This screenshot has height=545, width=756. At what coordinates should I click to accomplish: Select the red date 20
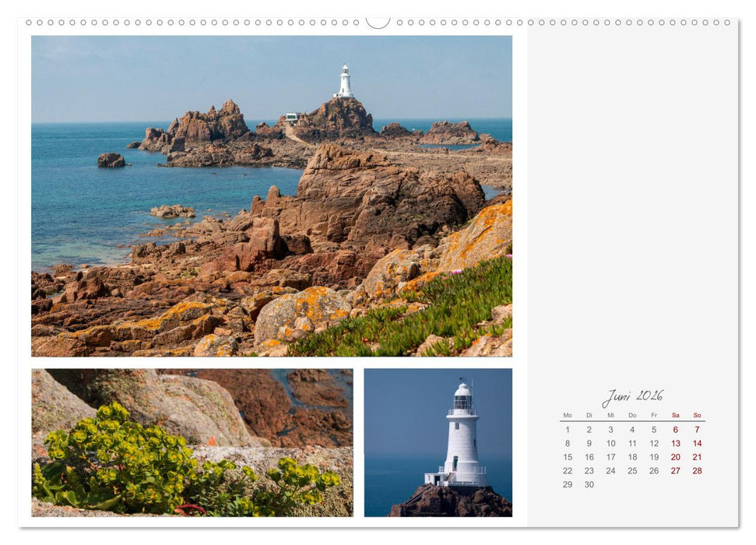[676, 457]
